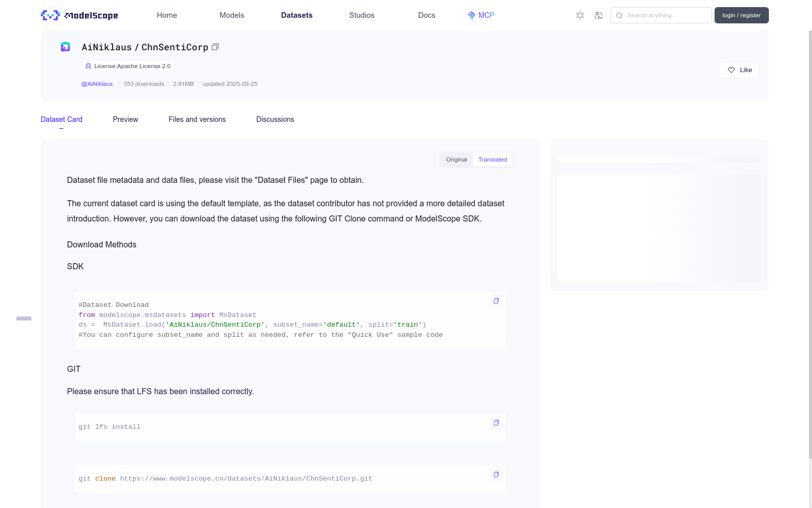Click the left side collapse handle
This screenshot has width=812, height=508.
click(x=24, y=319)
